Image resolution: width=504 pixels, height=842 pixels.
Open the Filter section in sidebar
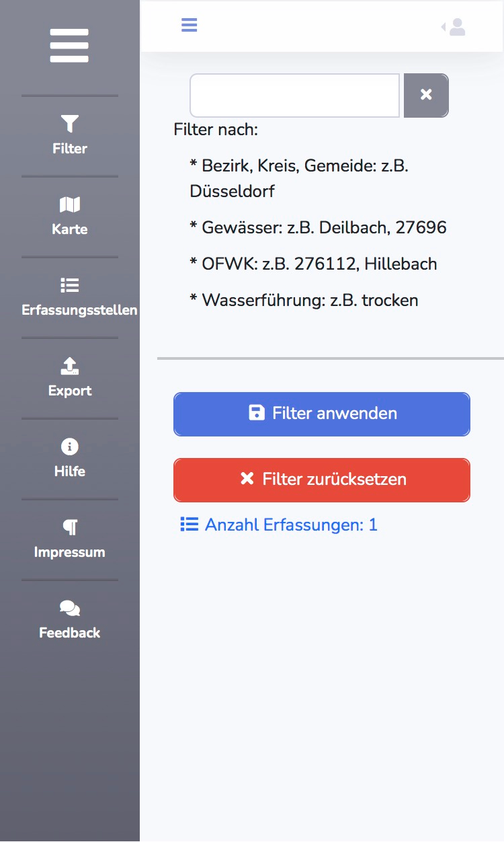coord(70,136)
